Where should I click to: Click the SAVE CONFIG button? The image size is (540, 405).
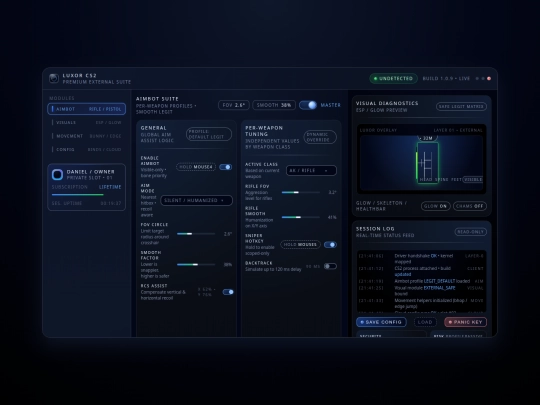[381, 322]
